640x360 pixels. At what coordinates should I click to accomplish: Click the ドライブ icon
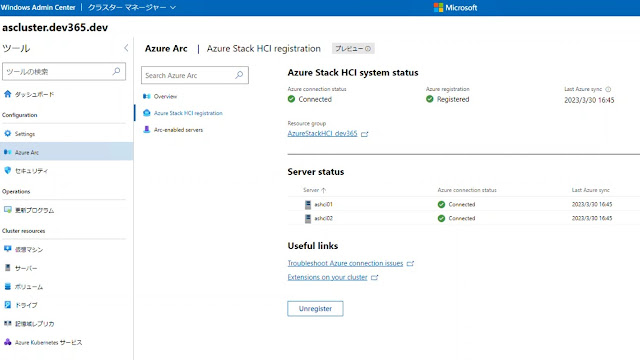click(7, 304)
